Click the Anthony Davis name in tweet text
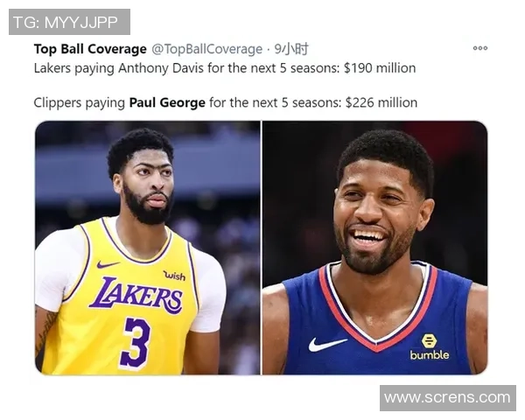The image size is (525, 420). click(161, 68)
